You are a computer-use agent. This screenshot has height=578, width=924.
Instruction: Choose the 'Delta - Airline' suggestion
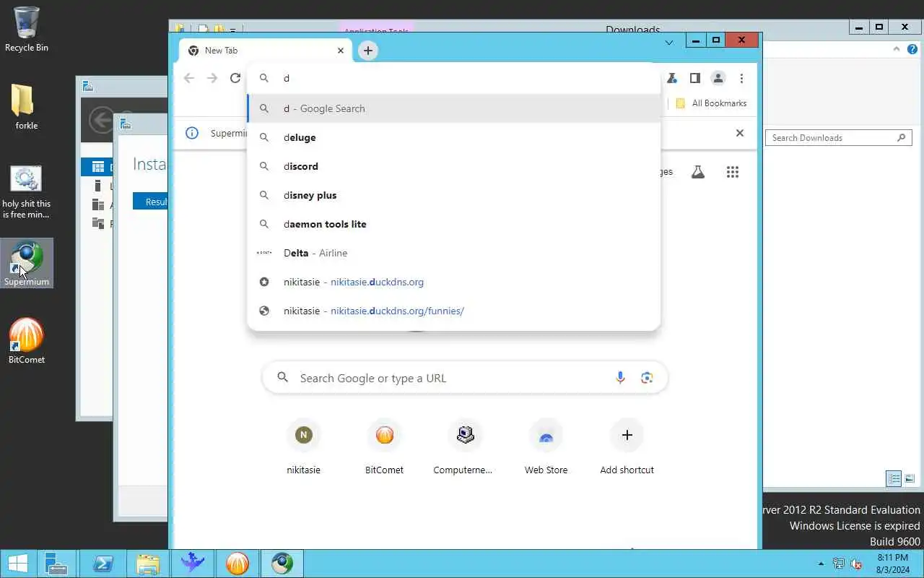coord(453,253)
